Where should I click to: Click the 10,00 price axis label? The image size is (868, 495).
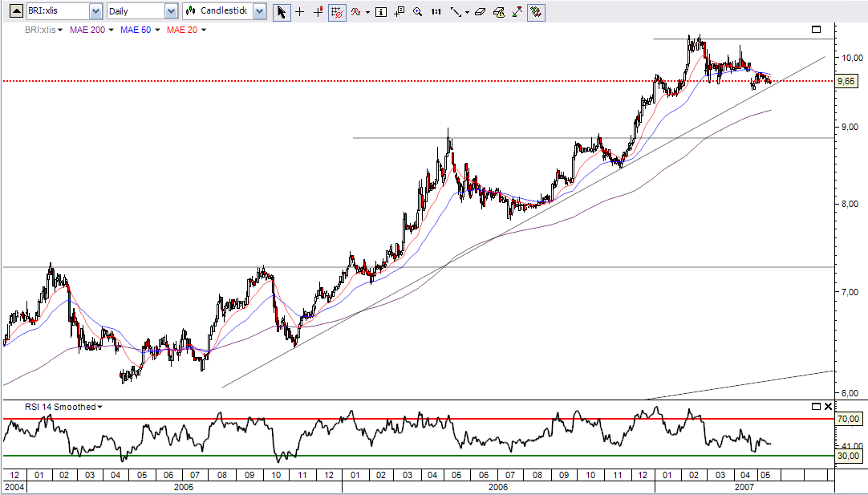coord(852,58)
